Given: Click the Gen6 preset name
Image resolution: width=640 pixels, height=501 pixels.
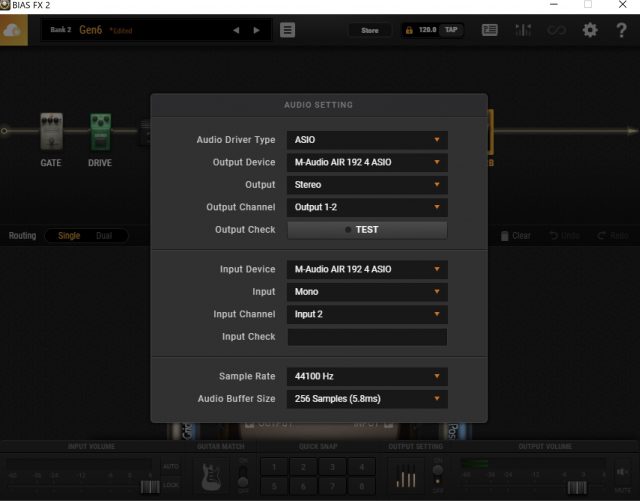Looking at the screenshot, I should (91, 30).
